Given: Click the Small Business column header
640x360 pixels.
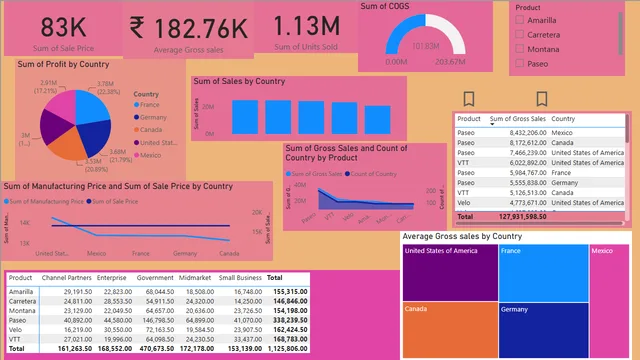Looking at the screenshot, I should click(240, 278).
